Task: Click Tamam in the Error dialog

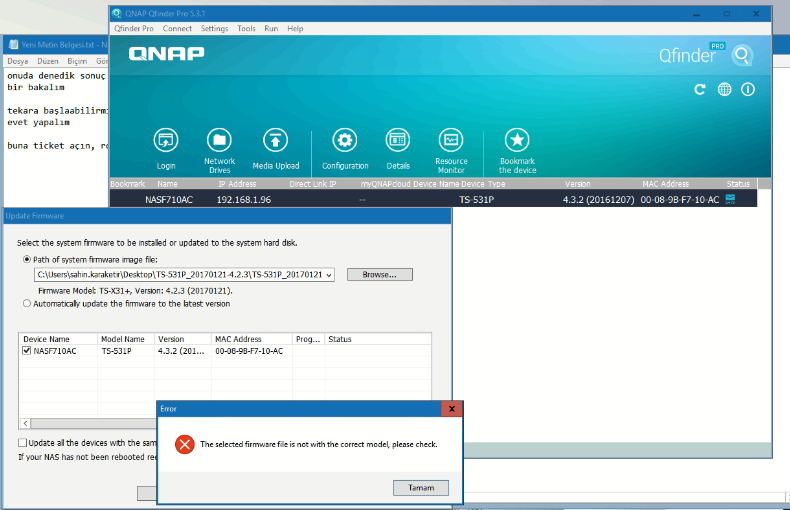Action: click(x=421, y=488)
